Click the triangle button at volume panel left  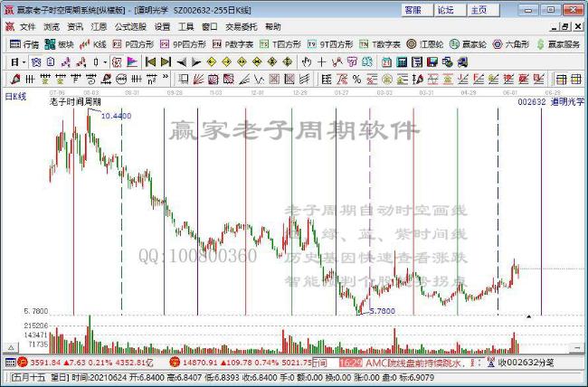coord(11,347)
